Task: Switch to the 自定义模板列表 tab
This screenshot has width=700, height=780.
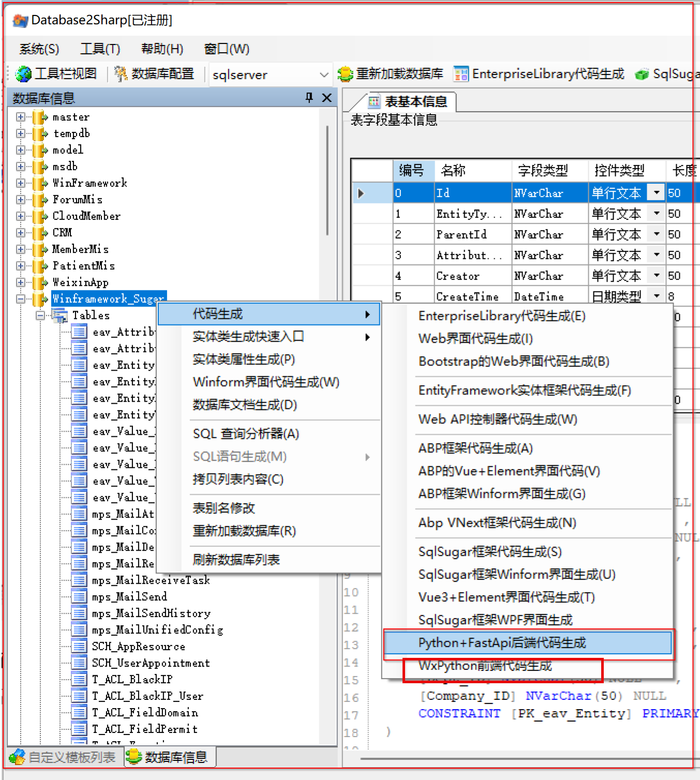Action: click(x=63, y=757)
